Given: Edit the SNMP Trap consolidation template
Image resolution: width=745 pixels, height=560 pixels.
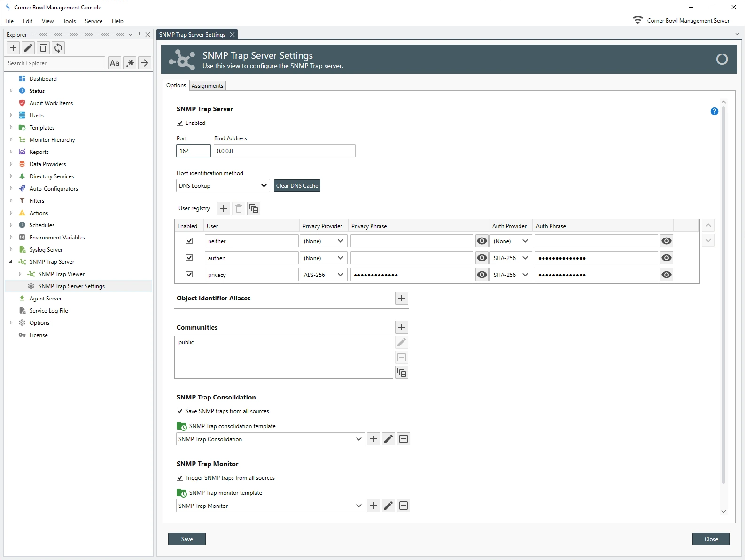Looking at the screenshot, I should pos(388,439).
